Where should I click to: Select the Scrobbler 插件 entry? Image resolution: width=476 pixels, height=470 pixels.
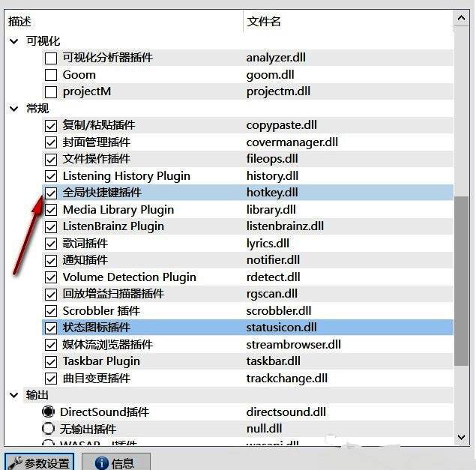100,311
